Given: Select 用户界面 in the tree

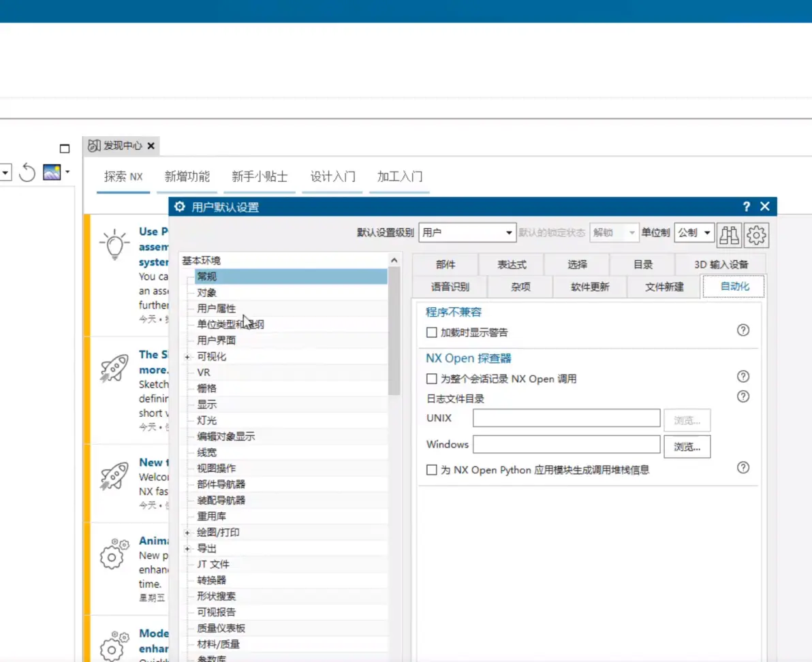Looking at the screenshot, I should [217, 341].
